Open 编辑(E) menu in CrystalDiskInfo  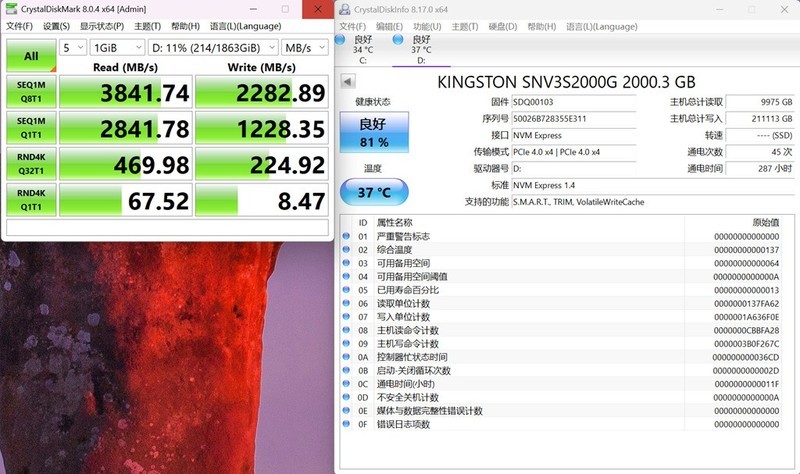(389, 27)
